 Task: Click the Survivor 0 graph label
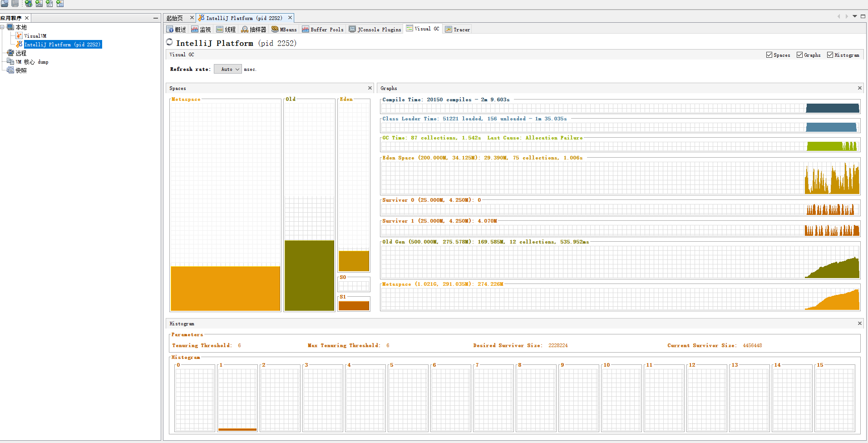click(x=431, y=200)
